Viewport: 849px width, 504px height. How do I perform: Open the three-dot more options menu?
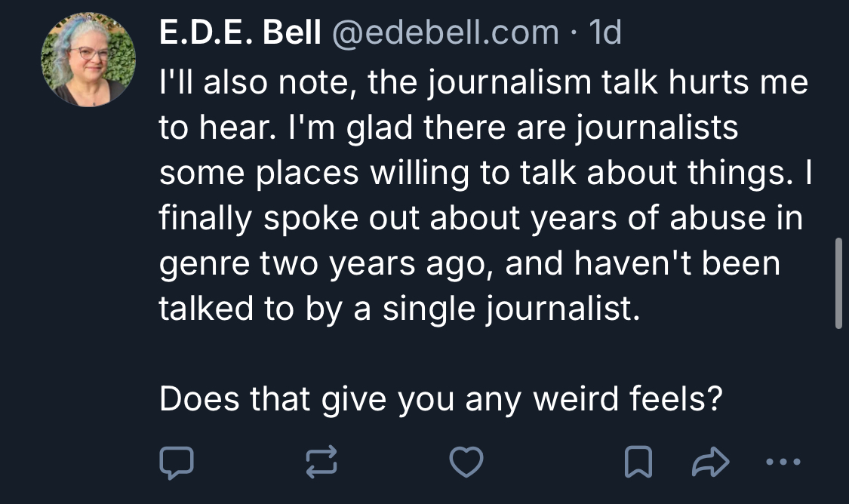tap(783, 463)
